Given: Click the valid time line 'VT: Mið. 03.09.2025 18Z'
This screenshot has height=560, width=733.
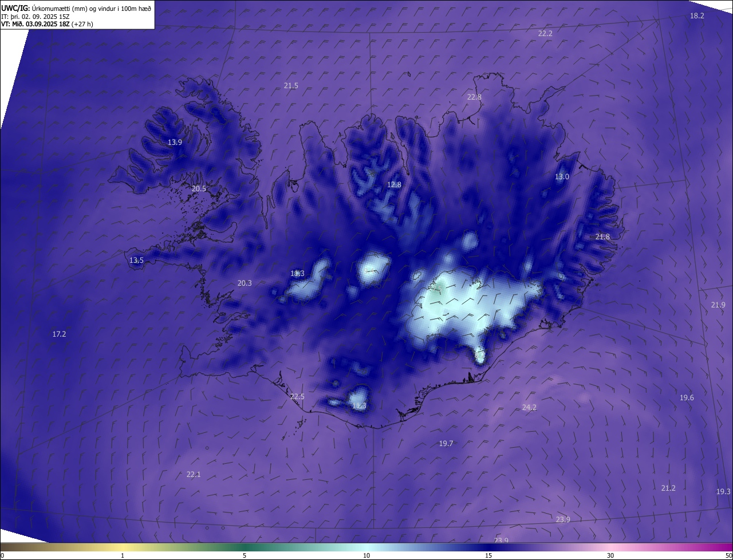Looking at the screenshot, I should 47,24.
